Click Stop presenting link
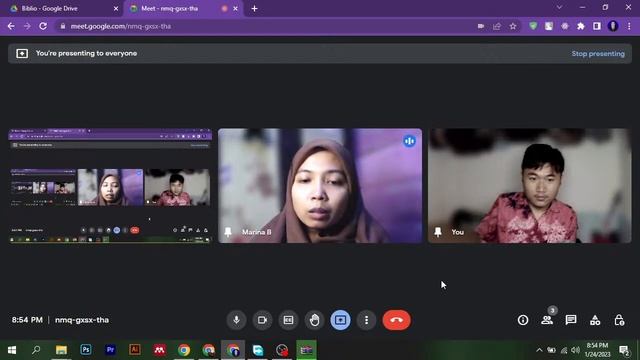The image size is (640, 360). 598,53
